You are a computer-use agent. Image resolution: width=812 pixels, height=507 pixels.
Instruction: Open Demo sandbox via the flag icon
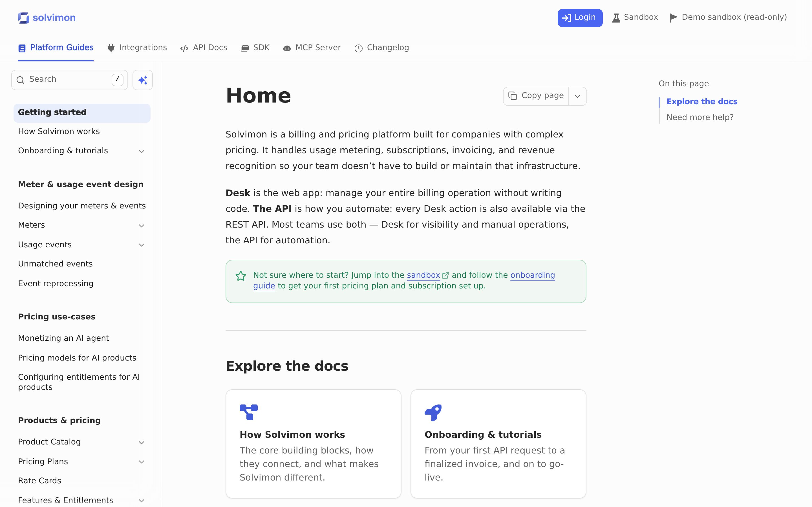673,18
